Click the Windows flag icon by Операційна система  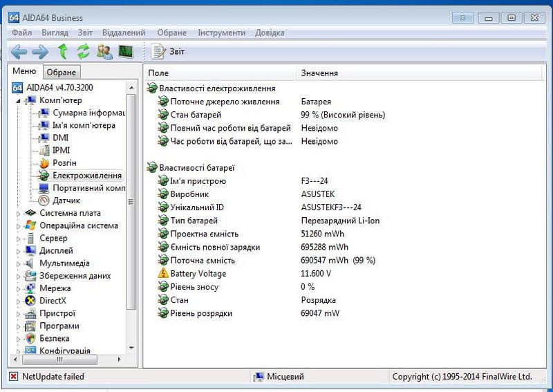click(30, 225)
